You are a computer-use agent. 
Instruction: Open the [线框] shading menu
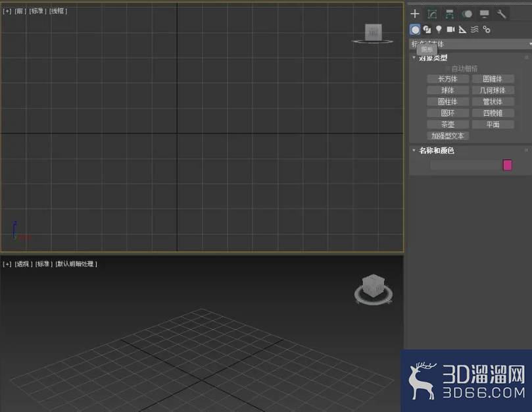tap(58, 11)
